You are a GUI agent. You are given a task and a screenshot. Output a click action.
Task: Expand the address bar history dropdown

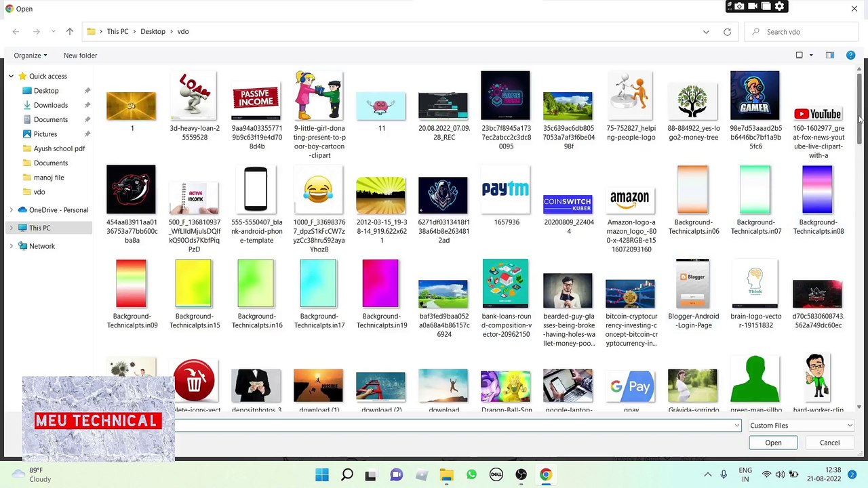click(706, 32)
